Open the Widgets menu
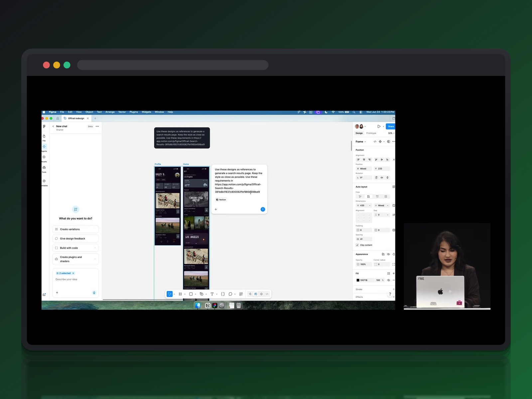The width and height of the screenshot is (532, 399). click(146, 112)
